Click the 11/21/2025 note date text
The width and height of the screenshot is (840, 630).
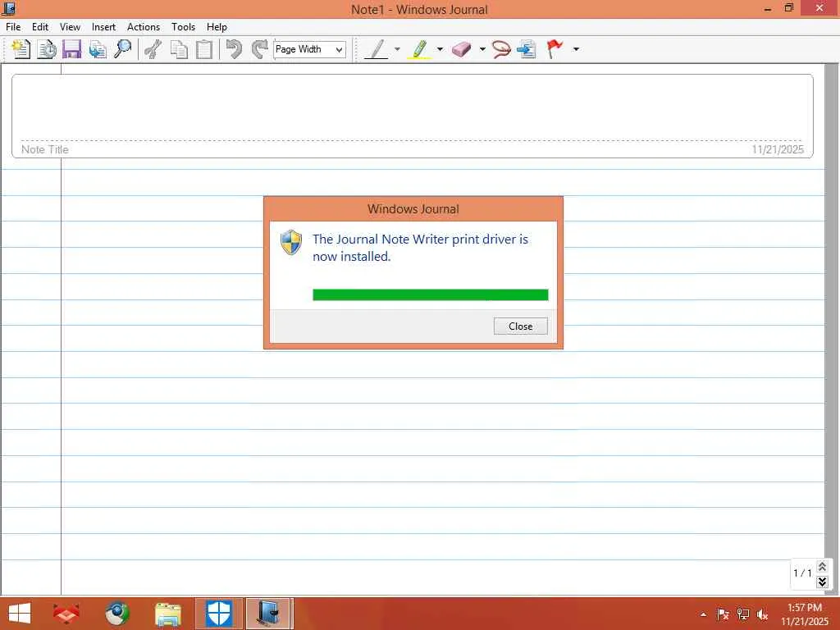tap(778, 149)
